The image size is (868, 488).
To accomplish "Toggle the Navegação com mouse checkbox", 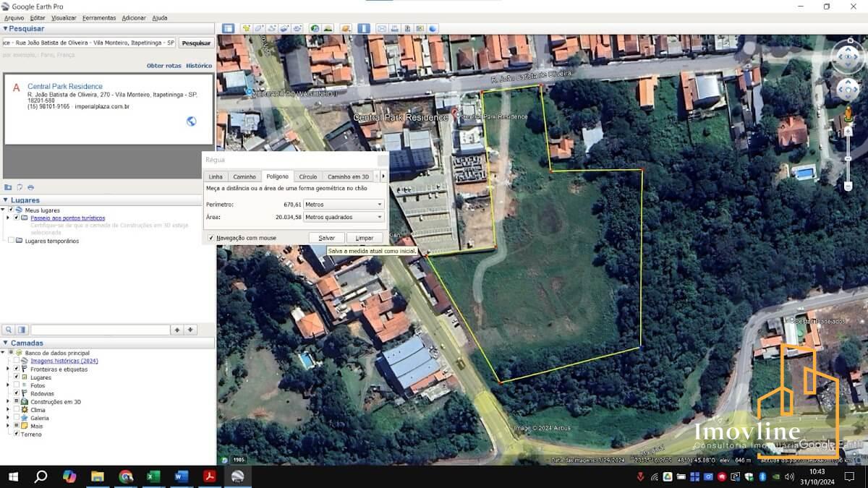I will click(x=210, y=238).
